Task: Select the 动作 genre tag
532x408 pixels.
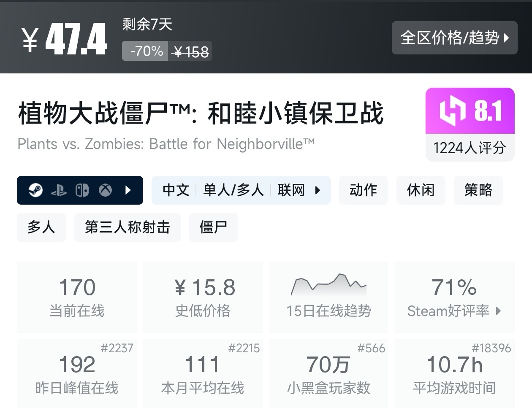Action: click(363, 190)
